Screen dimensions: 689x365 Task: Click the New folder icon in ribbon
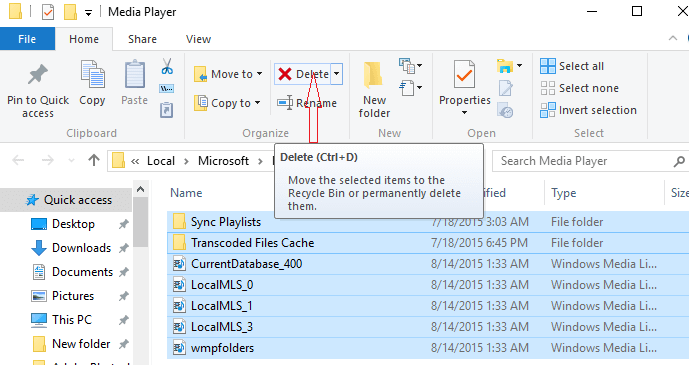[x=373, y=76]
